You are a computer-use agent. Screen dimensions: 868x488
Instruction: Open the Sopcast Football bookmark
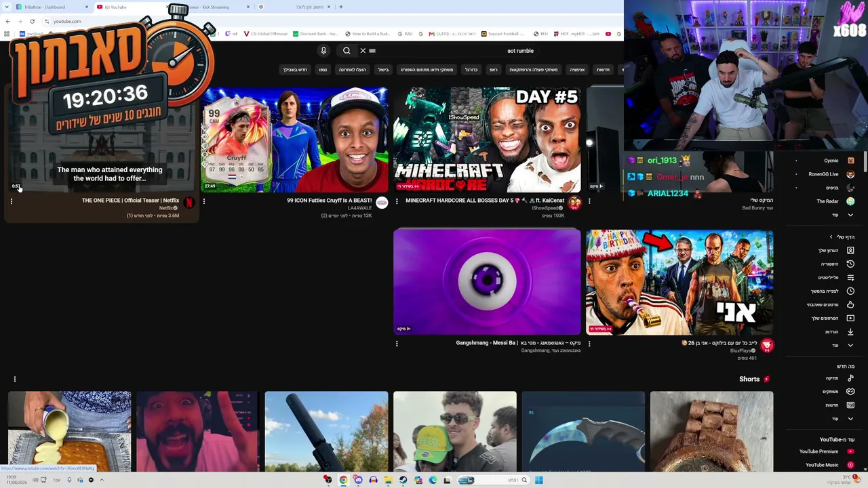pos(503,34)
